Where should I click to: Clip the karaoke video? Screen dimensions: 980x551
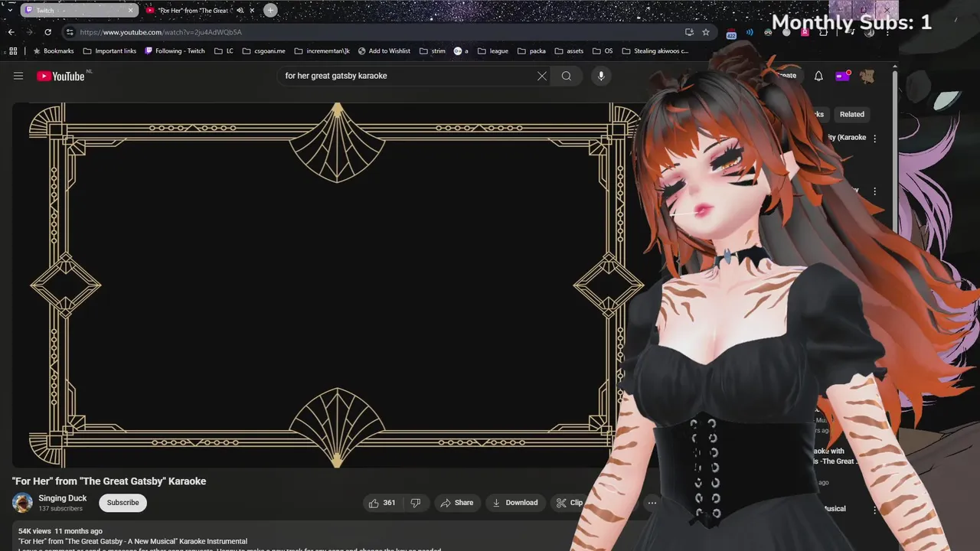570,503
